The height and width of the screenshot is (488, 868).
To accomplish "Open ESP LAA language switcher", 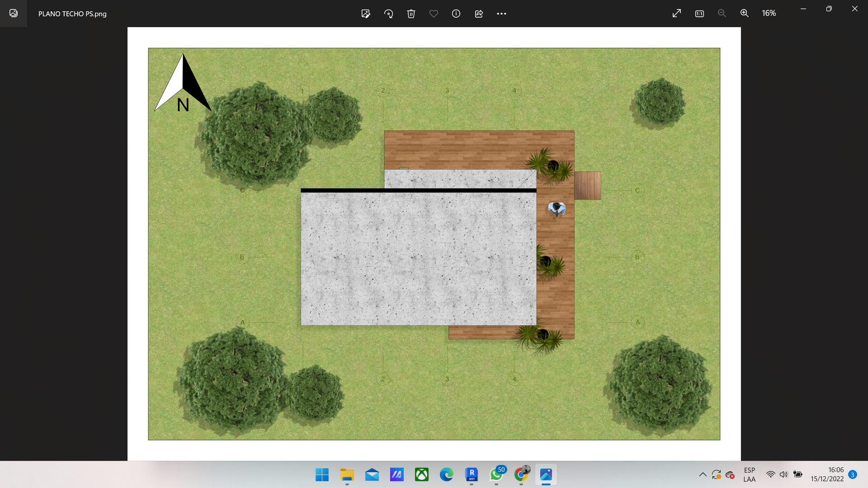I will [x=749, y=474].
